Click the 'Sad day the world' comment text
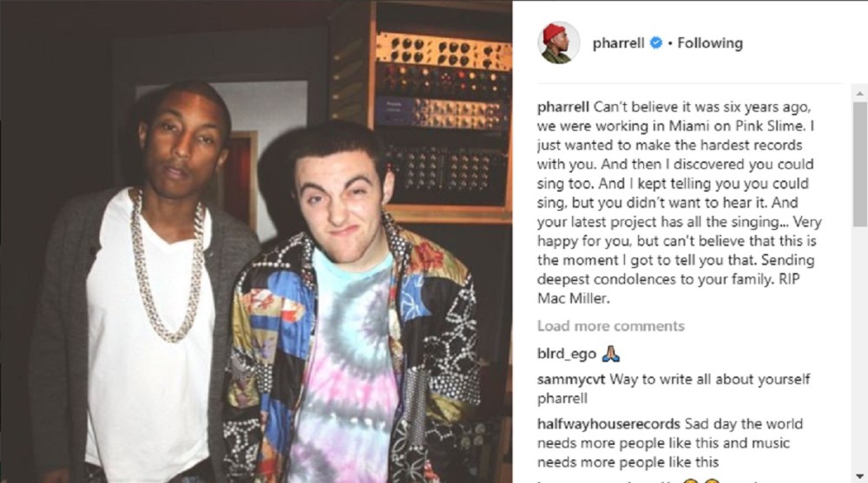The width and height of the screenshot is (868, 483). click(x=744, y=424)
